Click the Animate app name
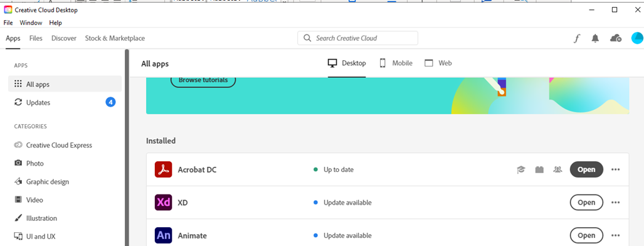The width and height of the screenshot is (644, 246). click(x=193, y=236)
